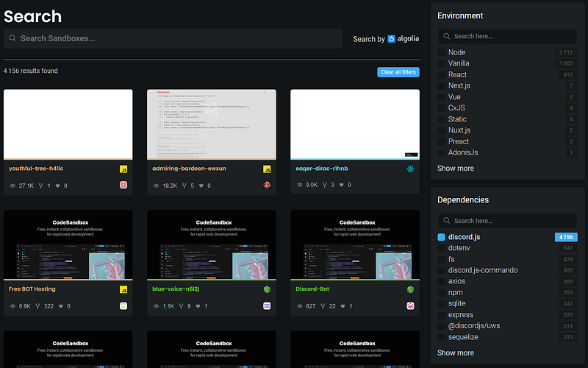Click the heart icon on blue-voice-n8l2j card
This screenshot has height=368, width=588.
coord(198,306)
